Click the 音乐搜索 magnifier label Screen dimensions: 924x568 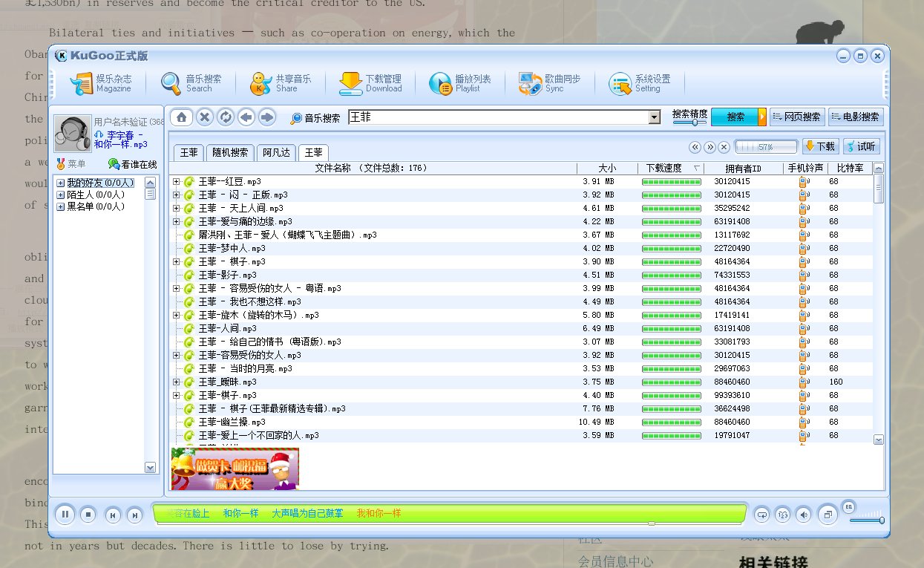point(315,118)
